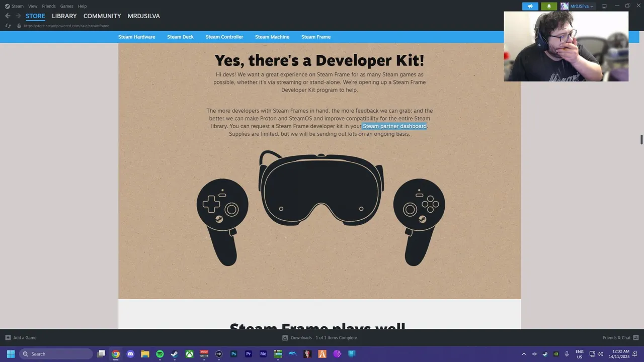Open the Steam Machine tab

pos(272,37)
